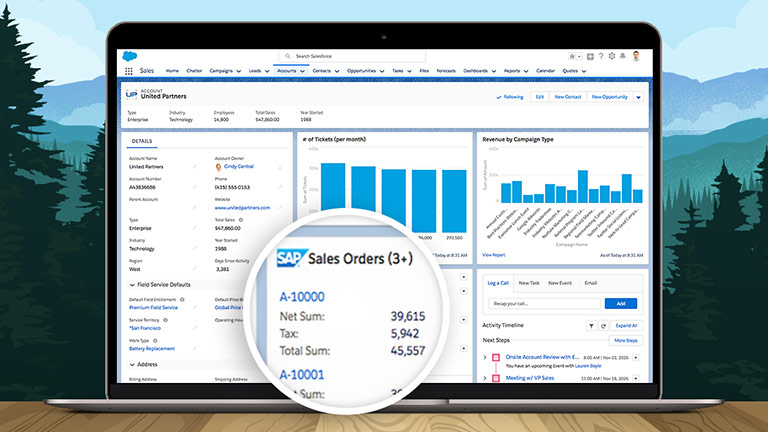This screenshot has height=432, width=768.
Task: Expand the Onsite Account Review task
Action: point(485,357)
